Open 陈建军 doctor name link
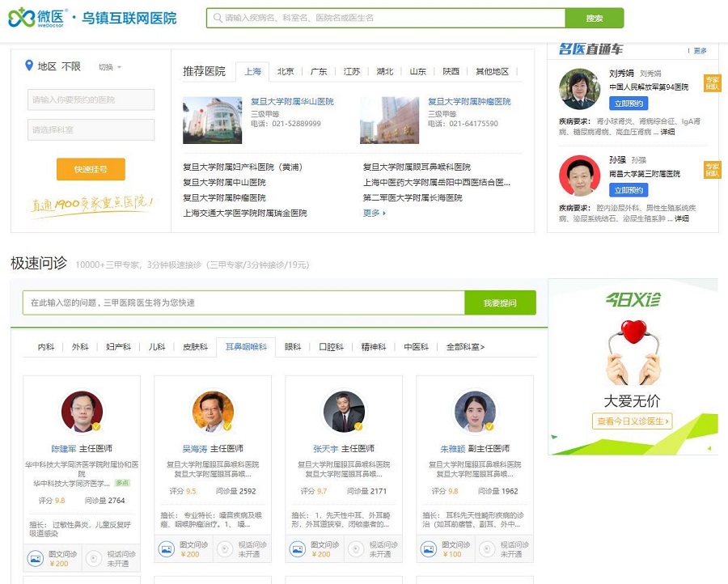 click(x=64, y=449)
